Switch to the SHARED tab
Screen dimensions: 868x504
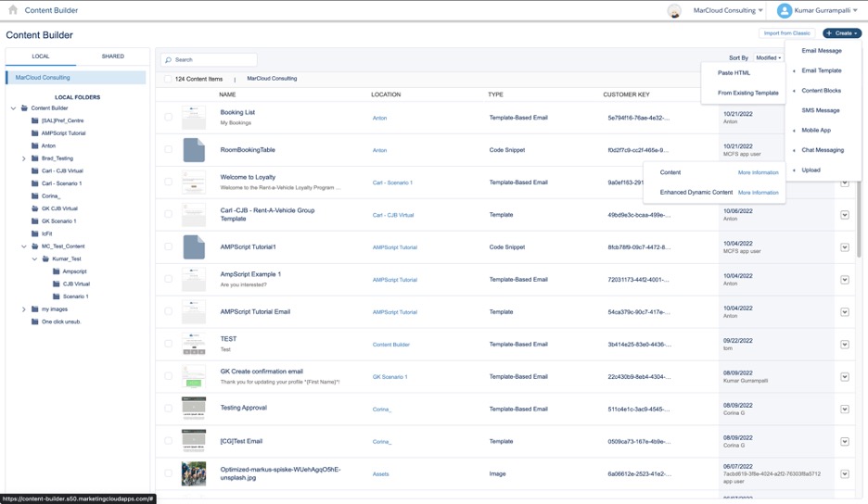point(113,57)
